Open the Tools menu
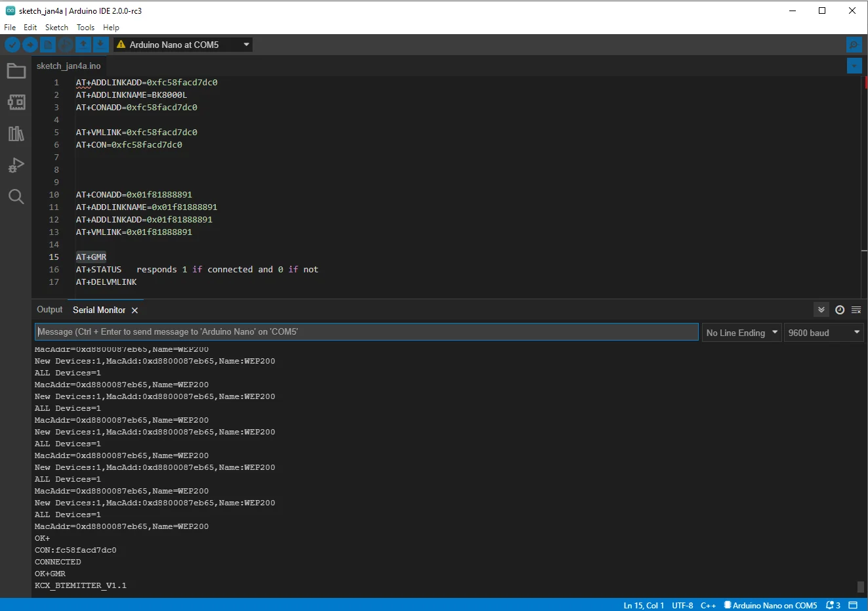Viewport: 868px width, 611px height. [85, 28]
